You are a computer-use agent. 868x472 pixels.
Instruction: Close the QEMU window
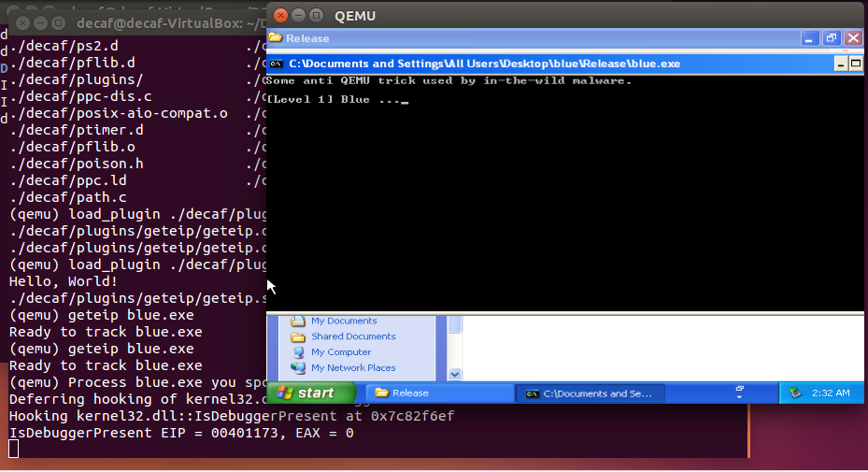280,16
